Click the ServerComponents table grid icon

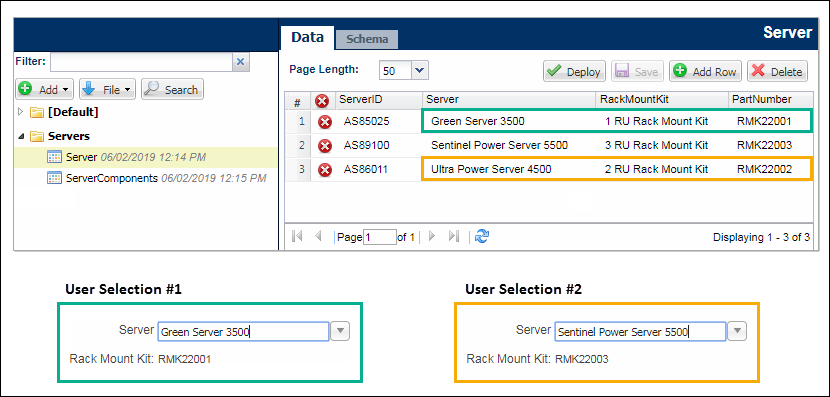pyautogui.click(x=55, y=178)
